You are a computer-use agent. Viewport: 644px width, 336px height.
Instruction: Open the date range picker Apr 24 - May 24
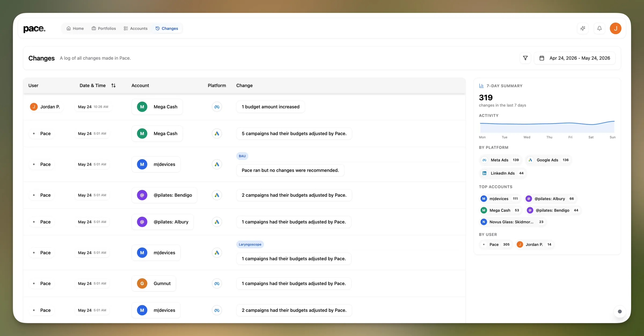[575, 58]
